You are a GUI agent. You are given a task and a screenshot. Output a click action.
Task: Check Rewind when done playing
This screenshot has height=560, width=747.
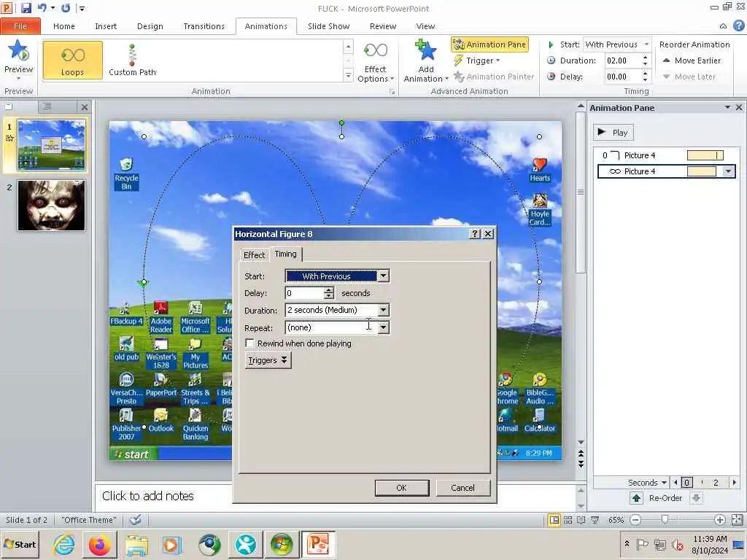tap(249, 343)
